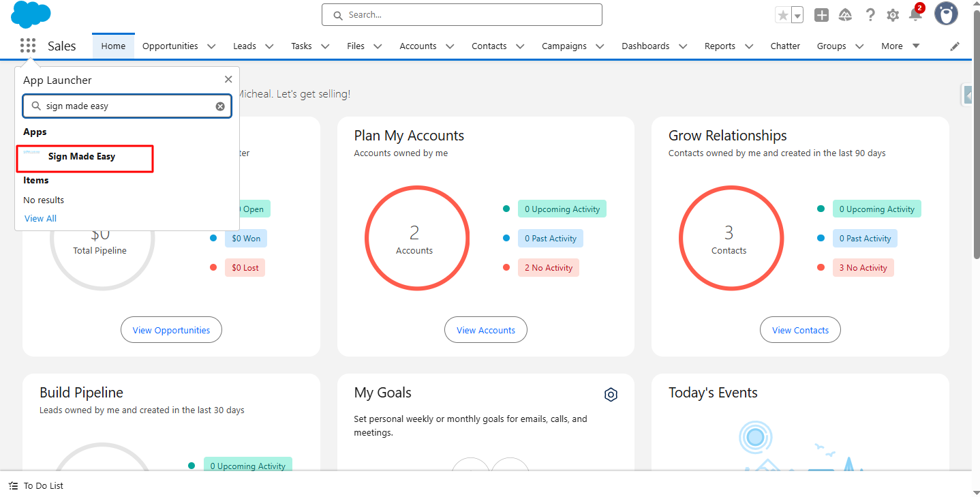980x497 pixels.
Task: Open the More navigation menu
Action: pyautogui.click(x=900, y=46)
